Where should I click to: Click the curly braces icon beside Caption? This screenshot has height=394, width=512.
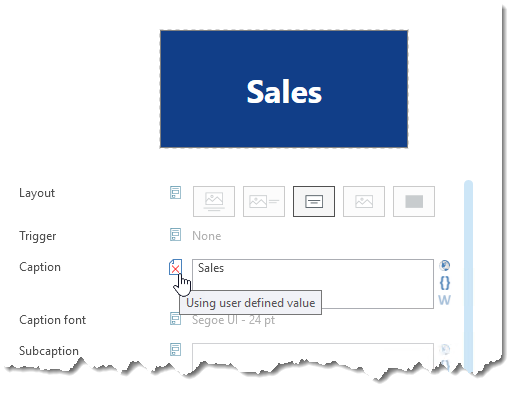[x=445, y=283]
